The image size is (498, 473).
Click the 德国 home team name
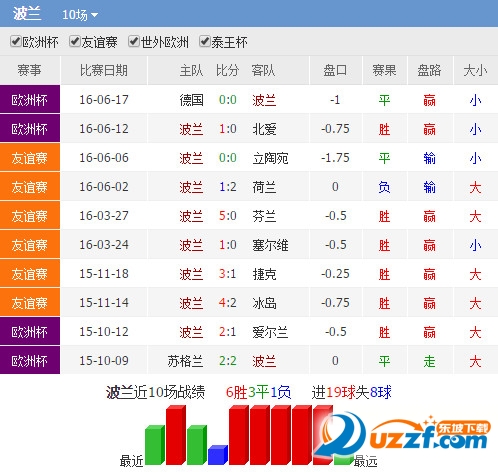191,100
